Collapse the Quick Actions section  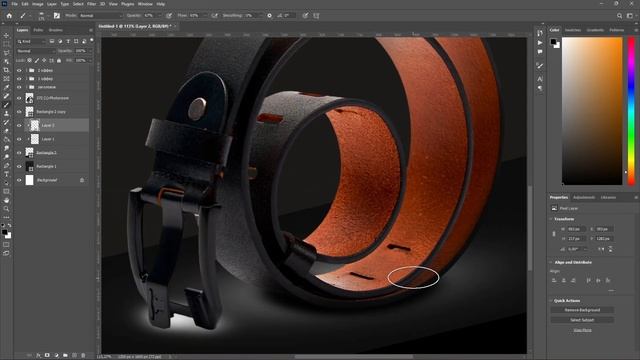click(x=551, y=301)
